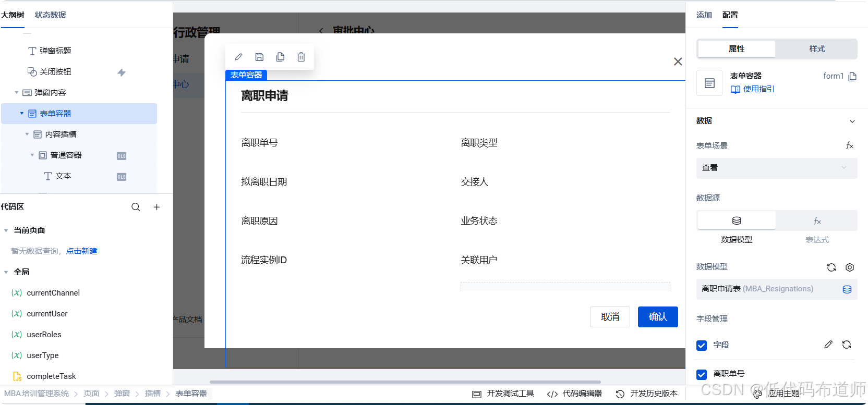Collapse the 全局 code section

[6, 272]
